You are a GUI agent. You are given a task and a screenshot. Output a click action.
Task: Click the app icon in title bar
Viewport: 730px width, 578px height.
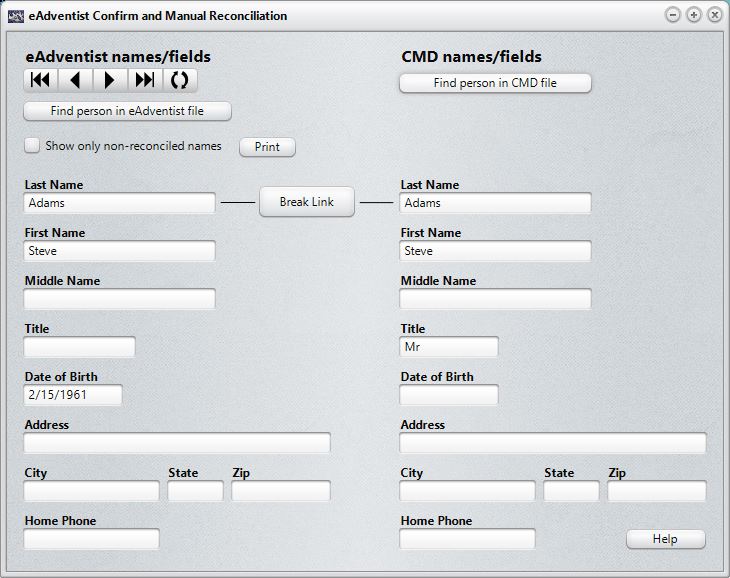tap(16, 16)
